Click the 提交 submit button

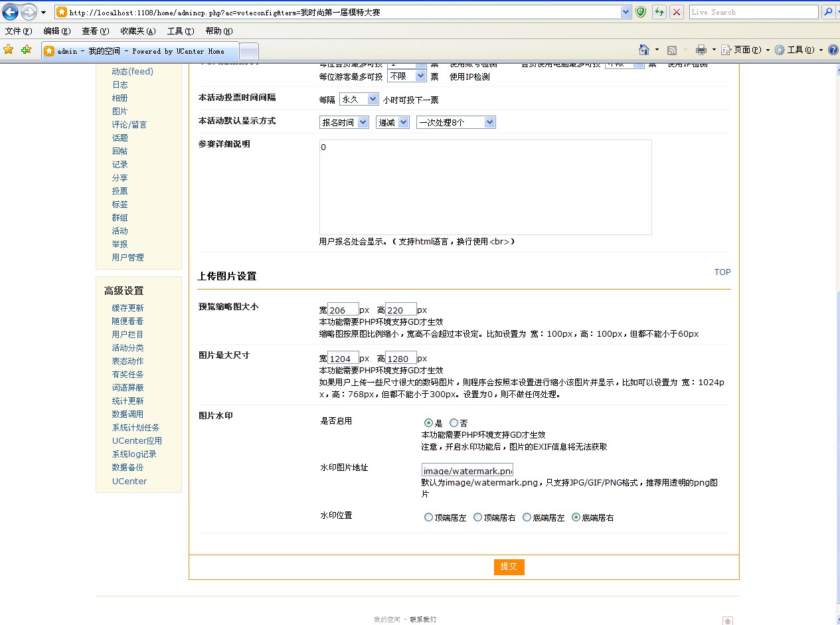coord(509,567)
